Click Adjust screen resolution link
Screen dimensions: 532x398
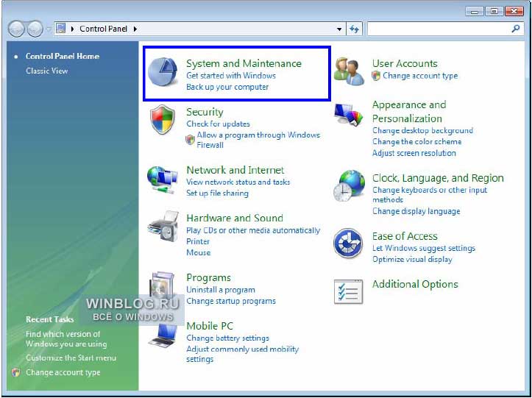[x=414, y=153]
